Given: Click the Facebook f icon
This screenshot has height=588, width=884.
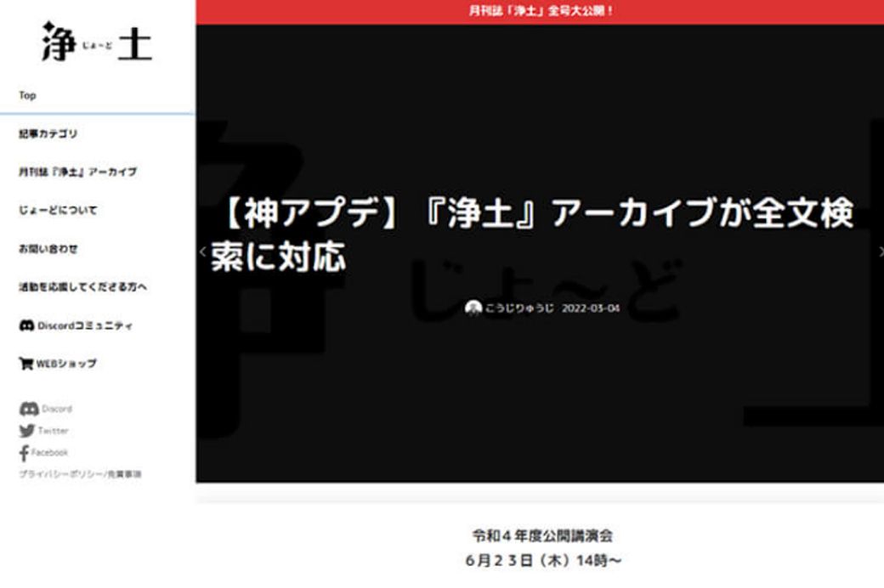Looking at the screenshot, I should [24, 453].
